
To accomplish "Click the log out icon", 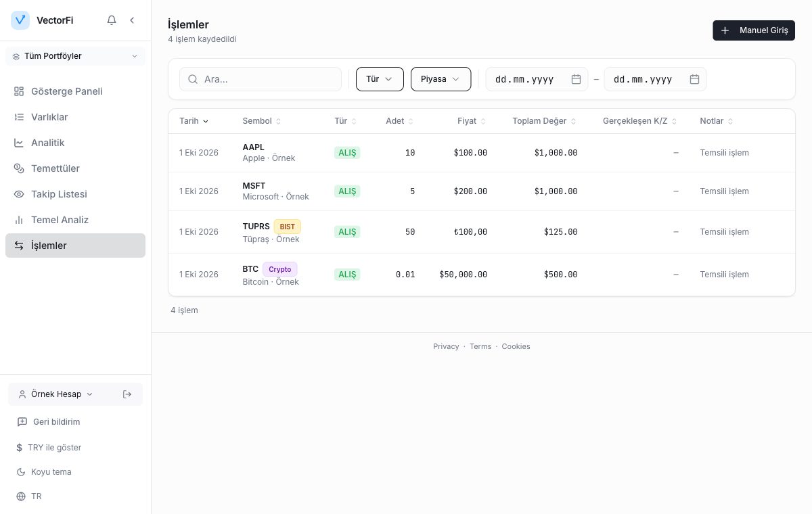I will [127, 394].
